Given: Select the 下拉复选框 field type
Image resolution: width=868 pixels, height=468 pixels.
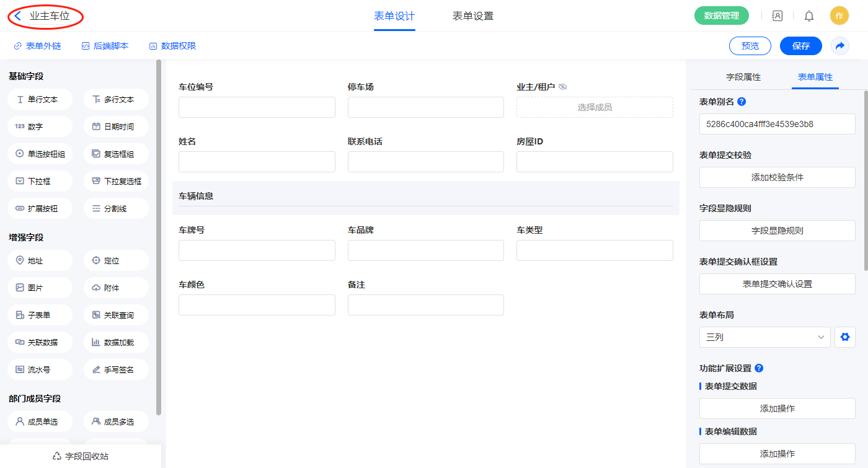Looking at the screenshot, I should (116, 181).
